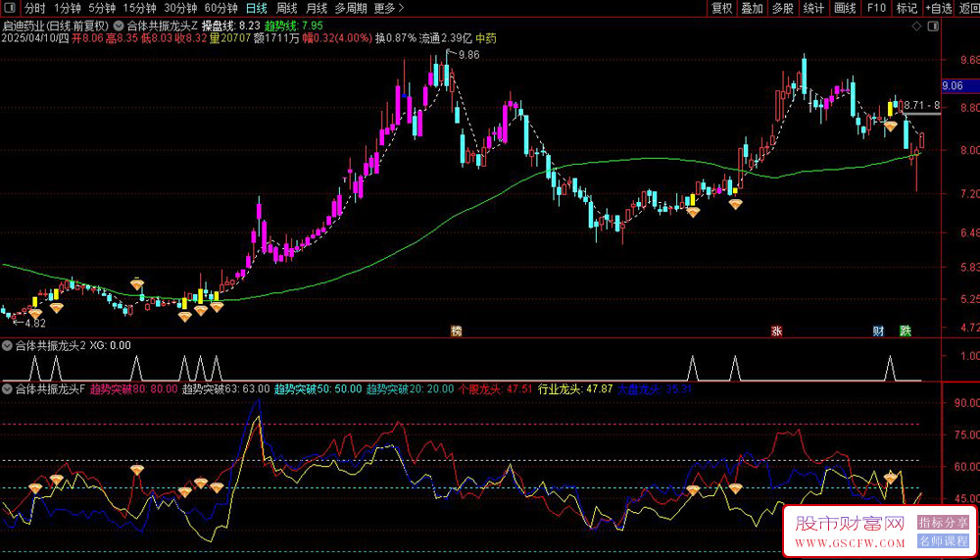Image resolution: width=980 pixels, height=560 pixels.
Task: Click the 标记 mark button
Action: click(x=906, y=8)
